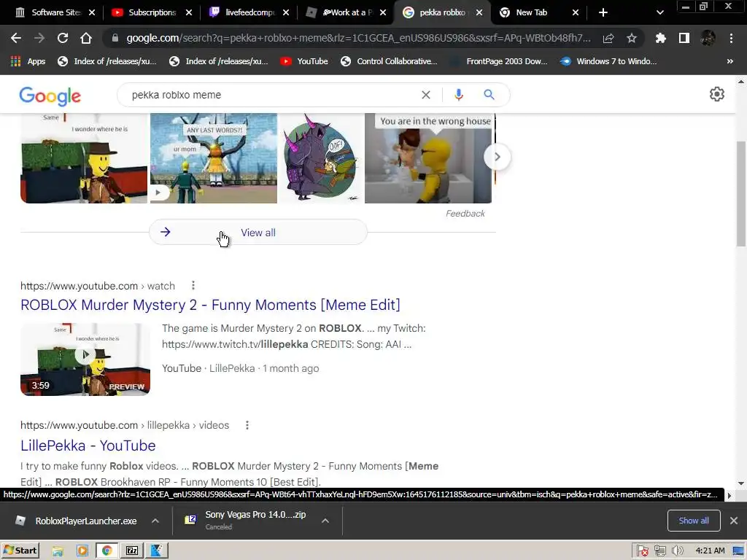Open ROBLOX Murder Mystery 2 result link
The height and width of the screenshot is (560, 747).
[x=210, y=305]
